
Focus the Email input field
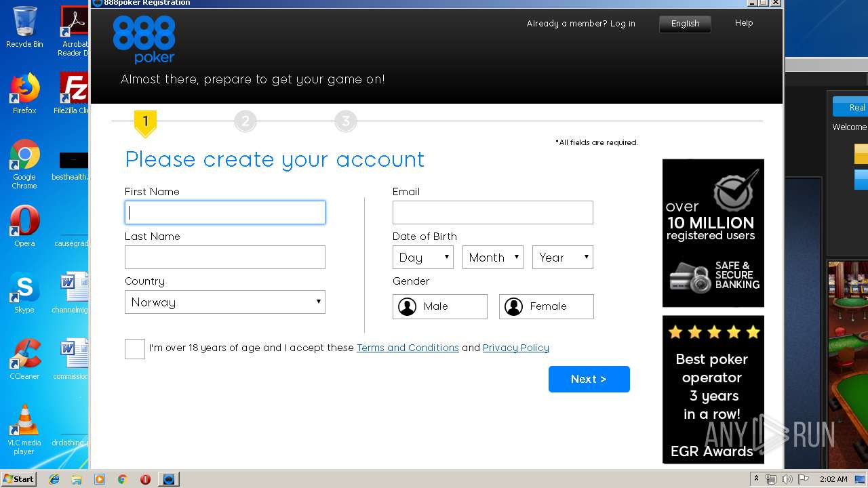click(493, 213)
